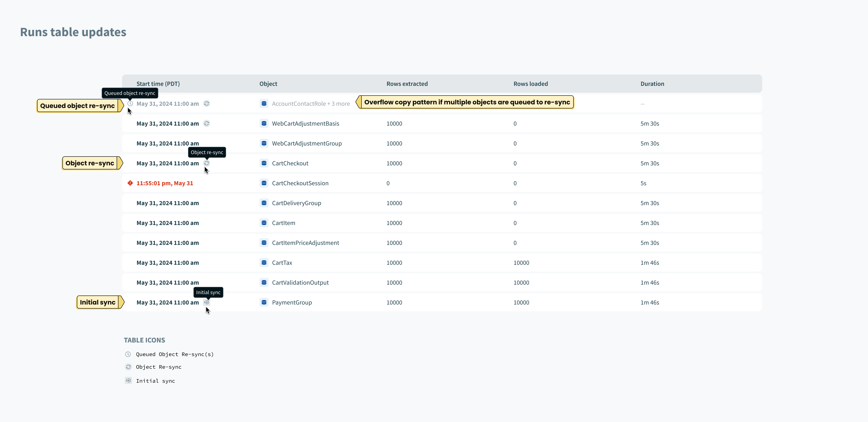Click the re-sync icon on the CartCheckout row
Image resolution: width=868 pixels, height=422 pixels.
click(x=207, y=163)
